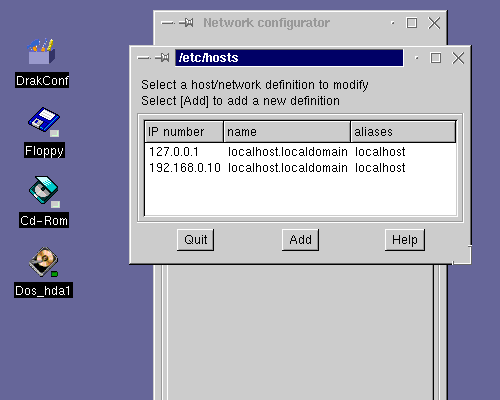This screenshot has width=500, height=400.
Task: Click the pin icon in Network configurator titlebar
Action: [x=186, y=23]
